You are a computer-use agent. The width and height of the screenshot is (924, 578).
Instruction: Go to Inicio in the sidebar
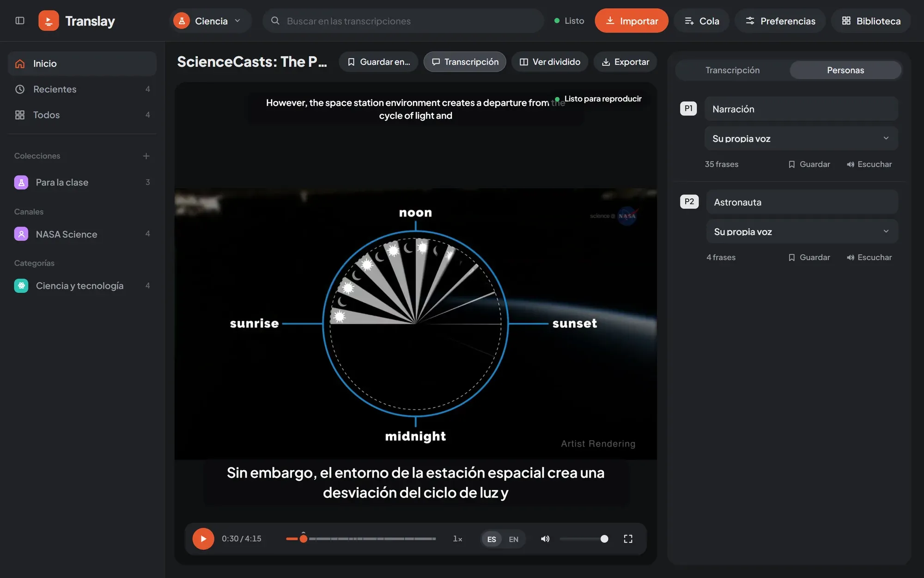[82, 64]
